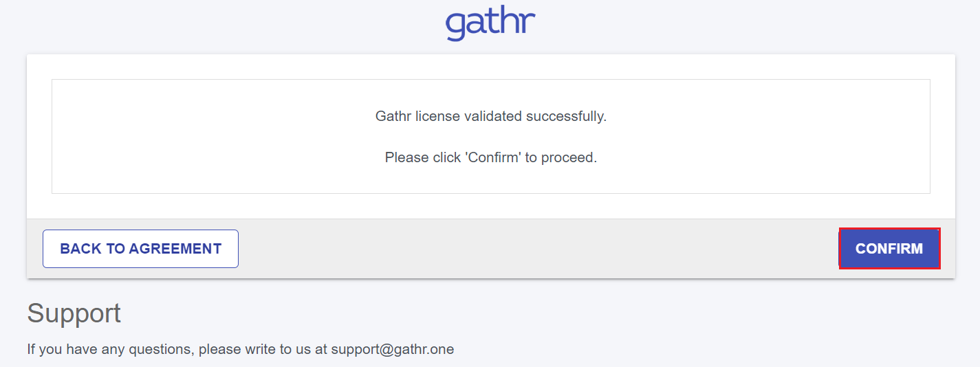980x367 pixels.
Task: Click the gathr logo at the top
Action: (490, 23)
